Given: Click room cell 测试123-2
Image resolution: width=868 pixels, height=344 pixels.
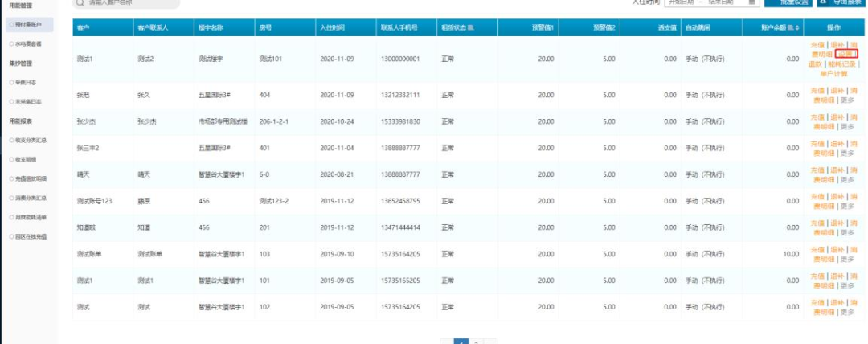Looking at the screenshot, I should click(273, 201).
